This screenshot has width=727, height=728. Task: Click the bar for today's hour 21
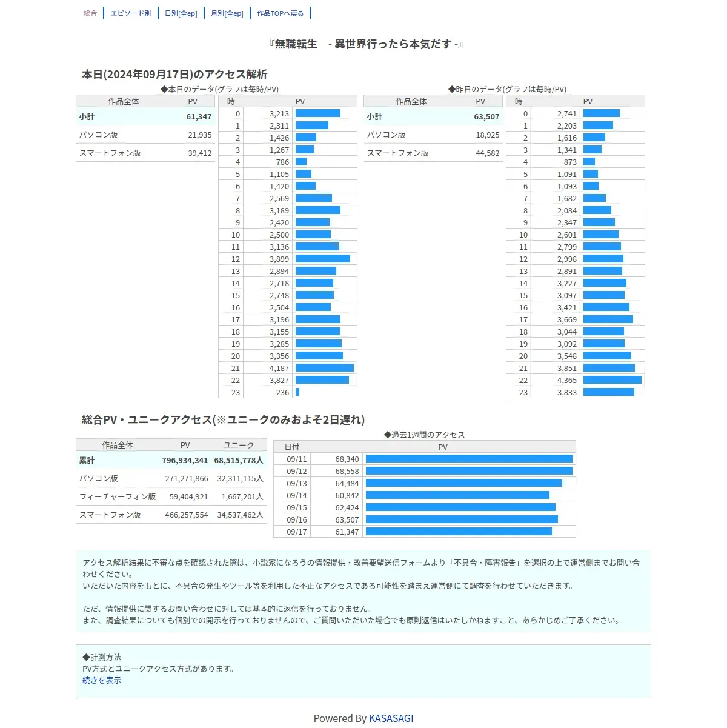[325, 368]
